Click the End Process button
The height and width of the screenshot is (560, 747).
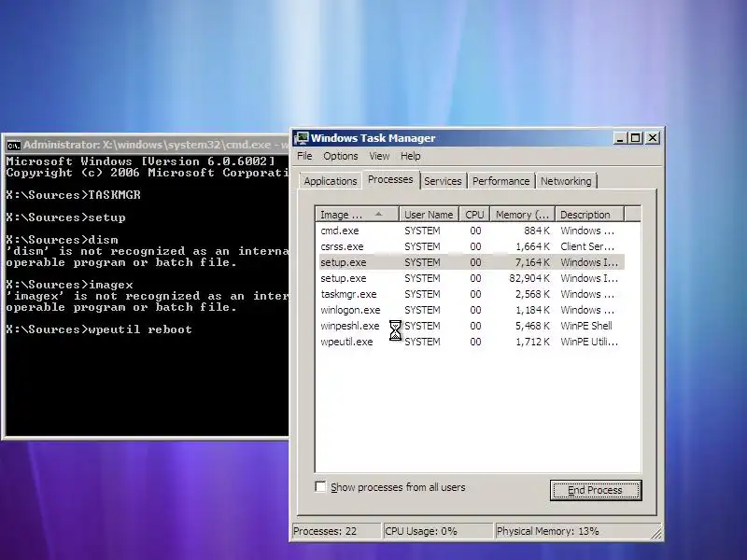(x=596, y=490)
